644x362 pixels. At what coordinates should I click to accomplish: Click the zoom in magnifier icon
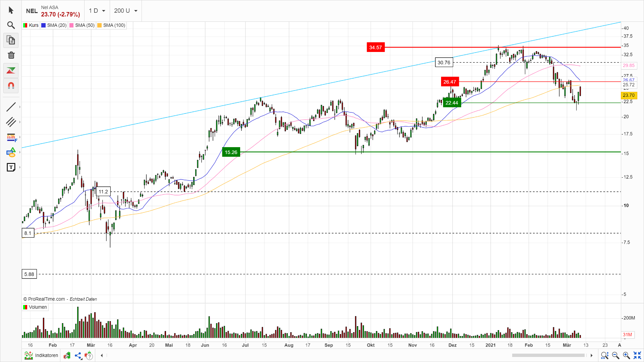[626, 355]
